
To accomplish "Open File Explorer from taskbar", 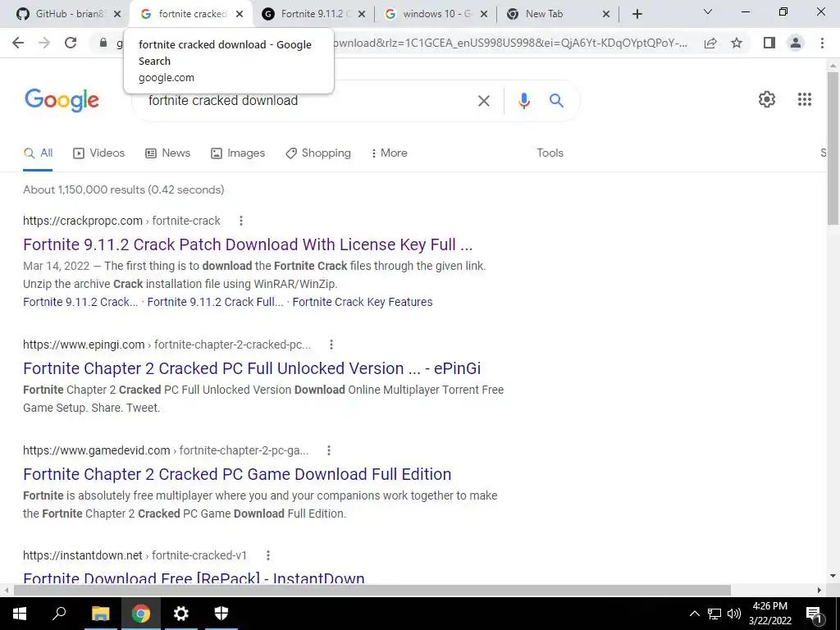I will click(100, 614).
